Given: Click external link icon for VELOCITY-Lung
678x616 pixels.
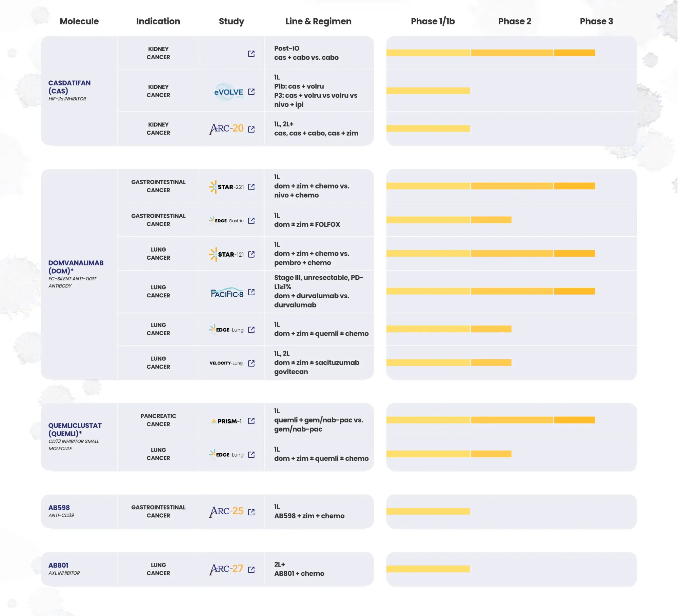Looking at the screenshot, I should pos(251,363).
